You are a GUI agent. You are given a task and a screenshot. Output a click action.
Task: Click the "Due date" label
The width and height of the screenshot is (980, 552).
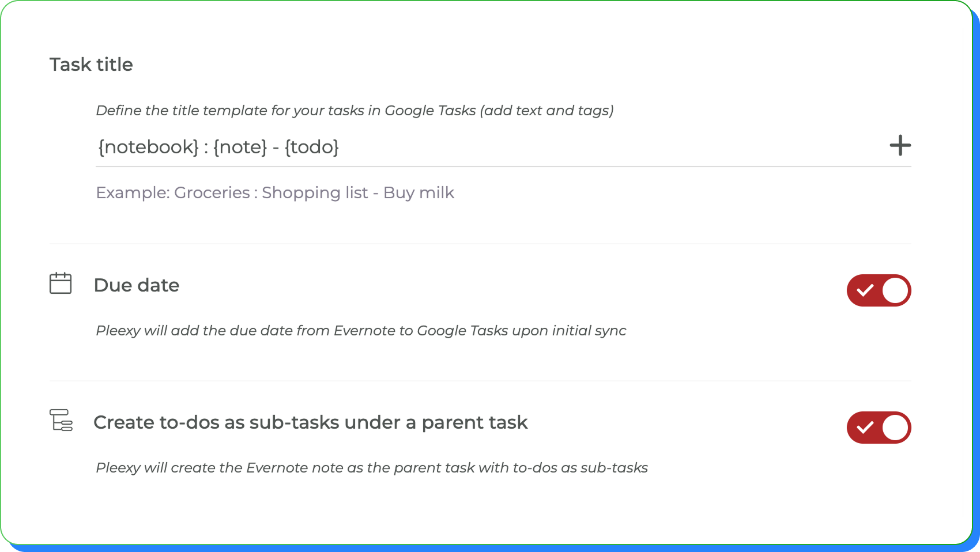click(137, 285)
